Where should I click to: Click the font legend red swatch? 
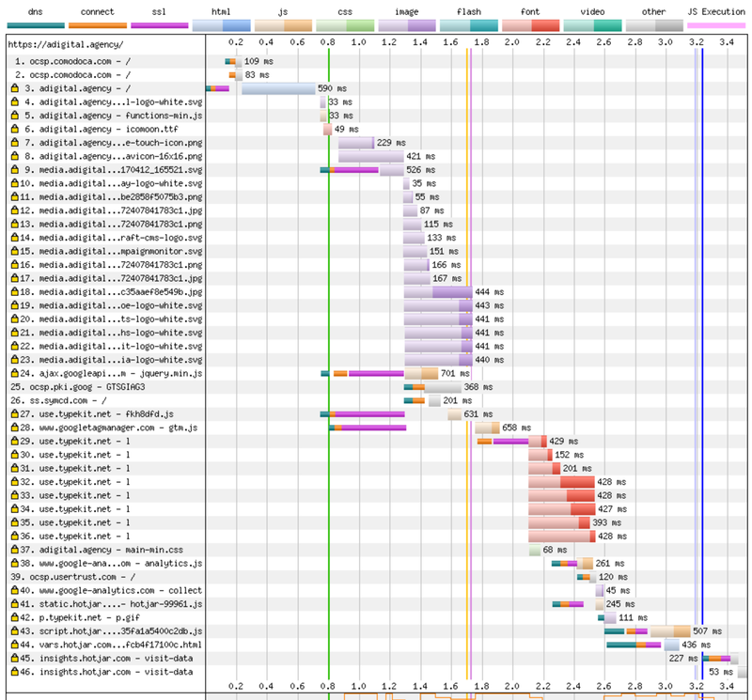pyautogui.click(x=530, y=25)
